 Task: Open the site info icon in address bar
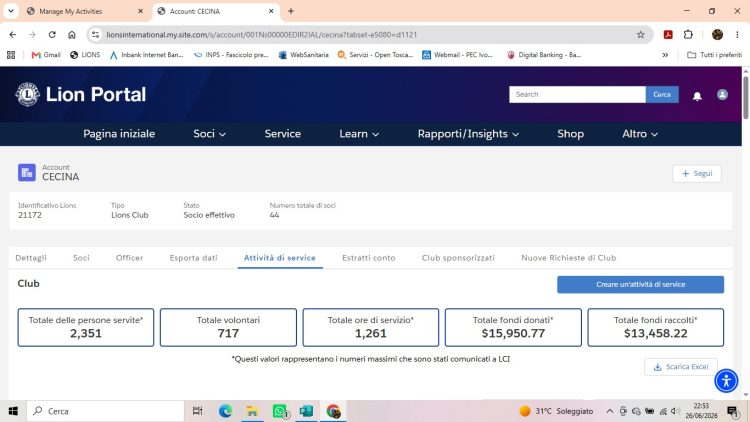[96, 34]
